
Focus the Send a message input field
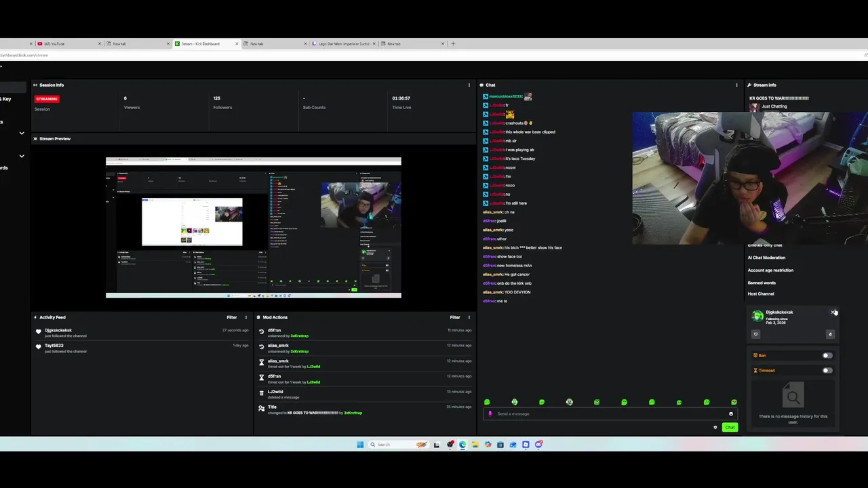point(610,413)
